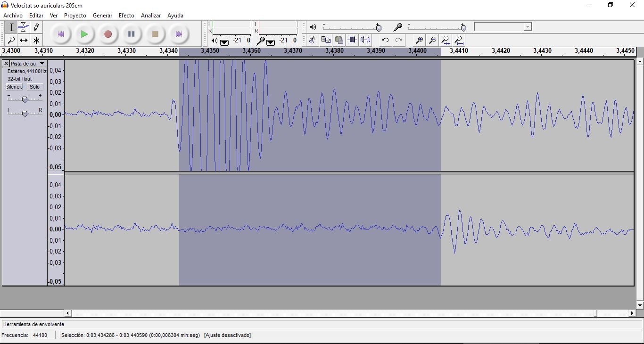
Task: Open the input source combo box
Action: 503,27
